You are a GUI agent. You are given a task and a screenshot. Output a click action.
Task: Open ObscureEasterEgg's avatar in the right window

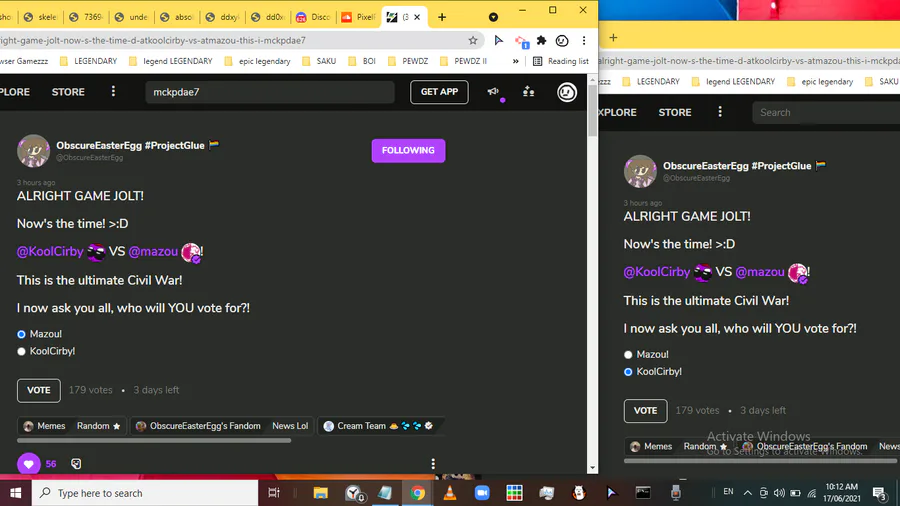pos(640,171)
